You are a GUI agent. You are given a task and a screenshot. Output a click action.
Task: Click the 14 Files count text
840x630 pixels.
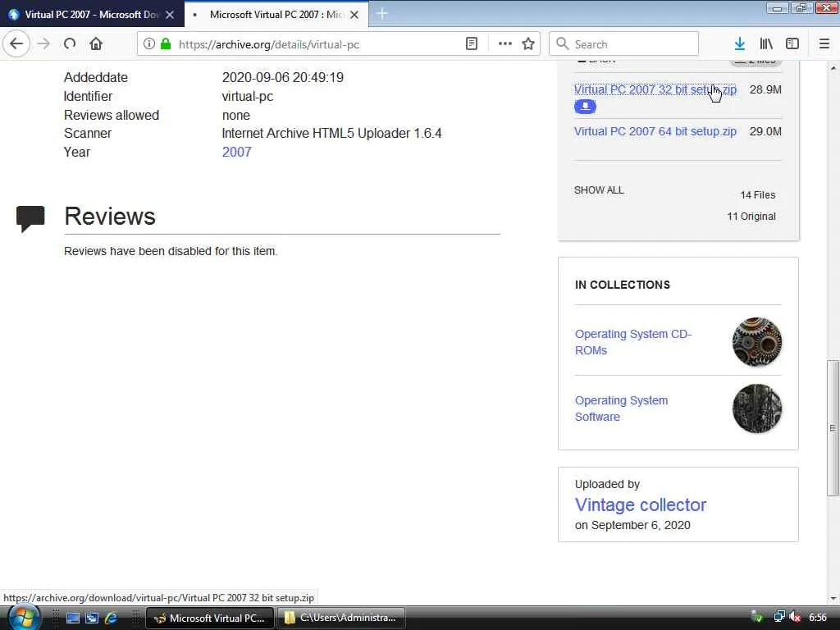(x=757, y=195)
